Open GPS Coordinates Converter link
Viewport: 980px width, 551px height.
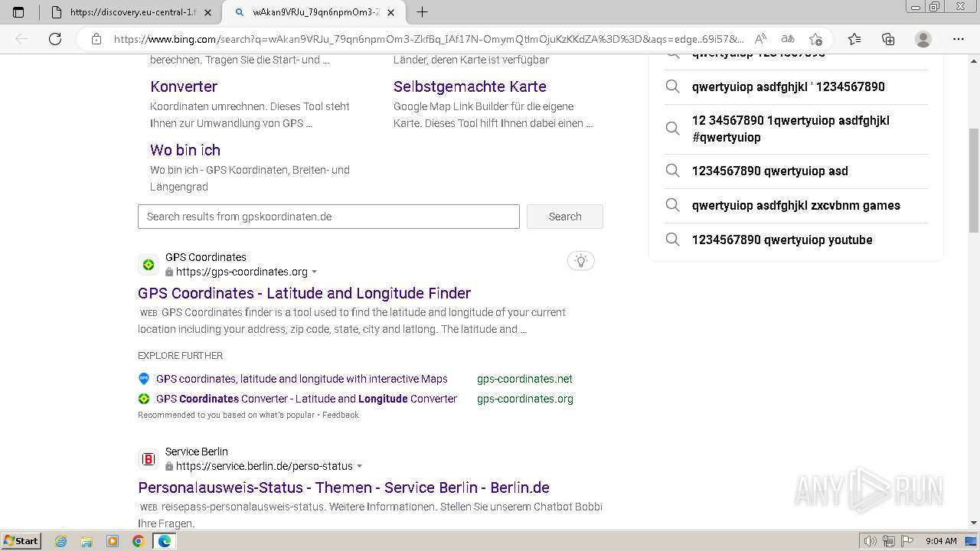[x=306, y=399]
